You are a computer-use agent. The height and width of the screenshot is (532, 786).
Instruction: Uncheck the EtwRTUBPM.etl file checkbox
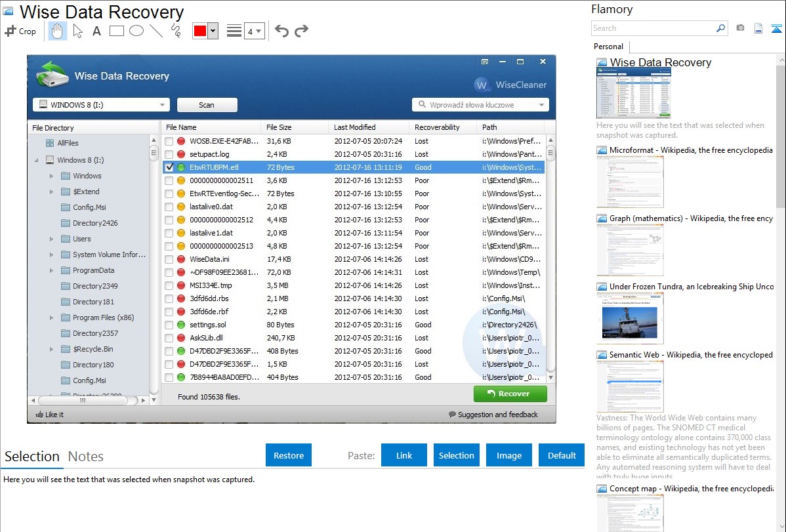tap(169, 167)
